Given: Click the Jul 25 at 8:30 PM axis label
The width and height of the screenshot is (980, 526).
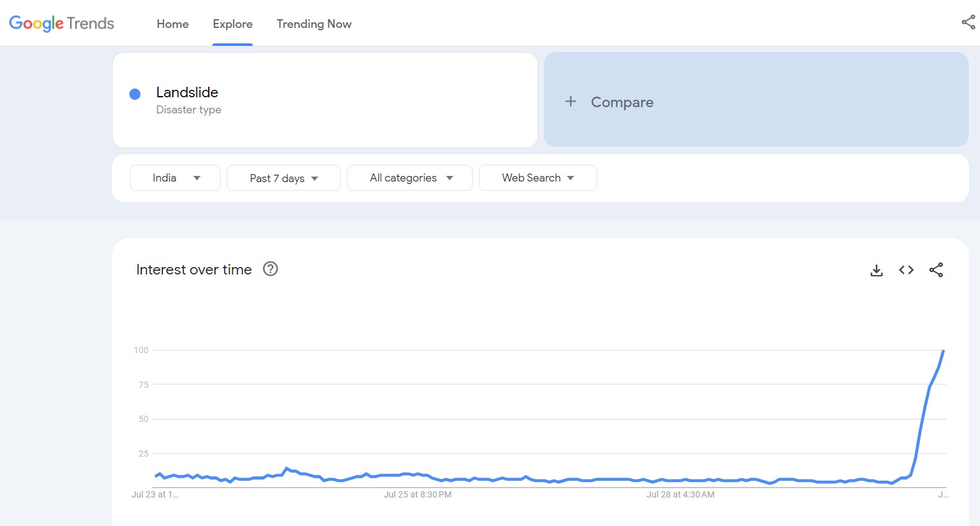Looking at the screenshot, I should (418, 494).
